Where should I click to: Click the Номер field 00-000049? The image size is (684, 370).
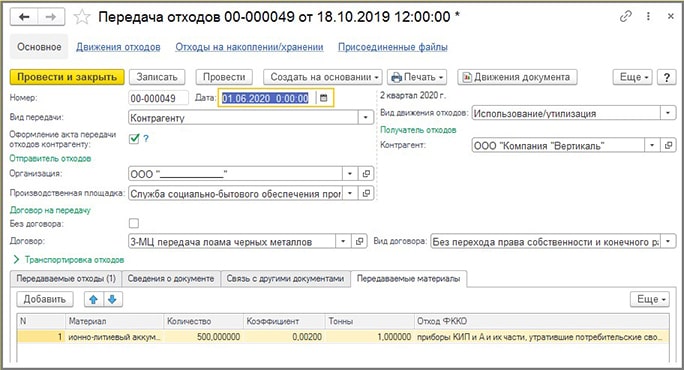coord(158,98)
